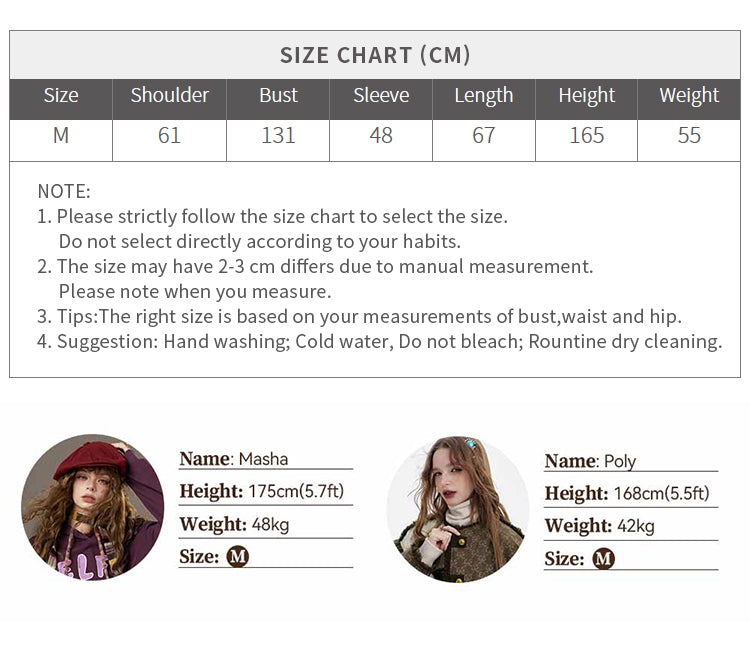Click the Weight column header
This screenshot has height=656, width=750.
click(x=689, y=95)
